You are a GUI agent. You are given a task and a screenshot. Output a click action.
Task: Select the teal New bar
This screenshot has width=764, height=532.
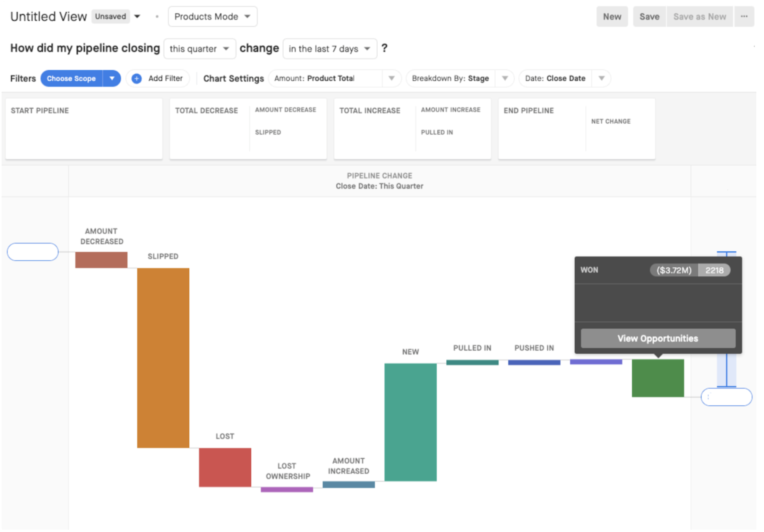[410, 422]
